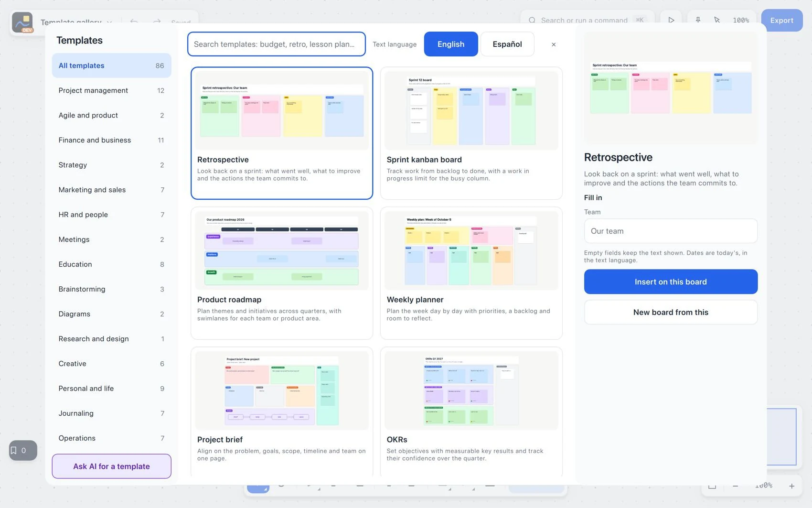Screen dimensions: 812x508
Task: Open the Agile and product category
Action: pyautogui.click(x=111, y=115)
